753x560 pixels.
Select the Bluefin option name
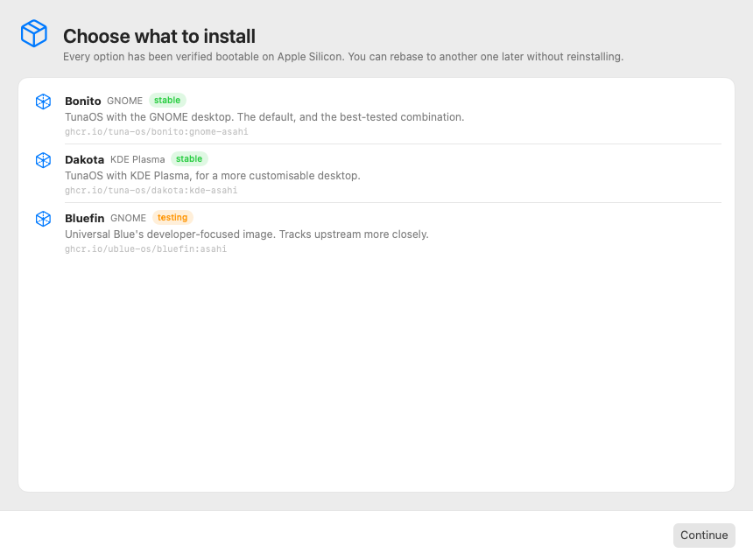[85, 218]
